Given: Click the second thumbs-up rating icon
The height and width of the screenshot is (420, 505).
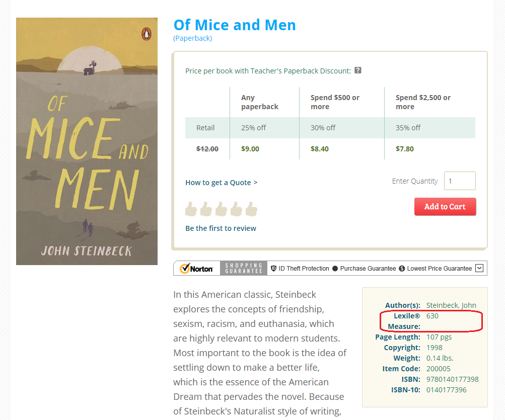Looking at the screenshot, I should click(x=206, y=209).
